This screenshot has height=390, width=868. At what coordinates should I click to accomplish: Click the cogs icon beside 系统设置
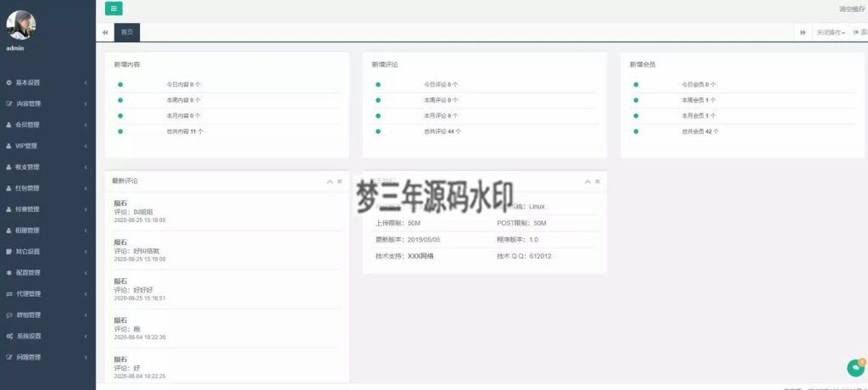(x=8, y=337)
